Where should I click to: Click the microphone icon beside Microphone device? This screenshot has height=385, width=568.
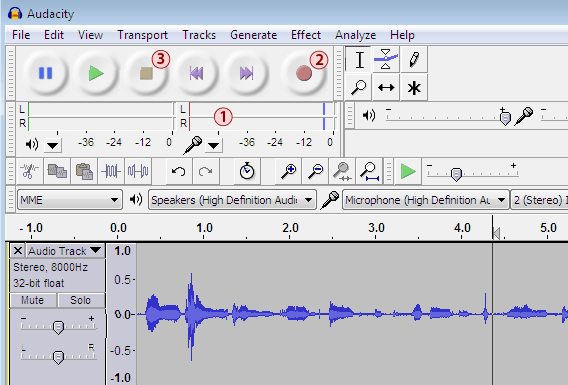tap(330, 200)
